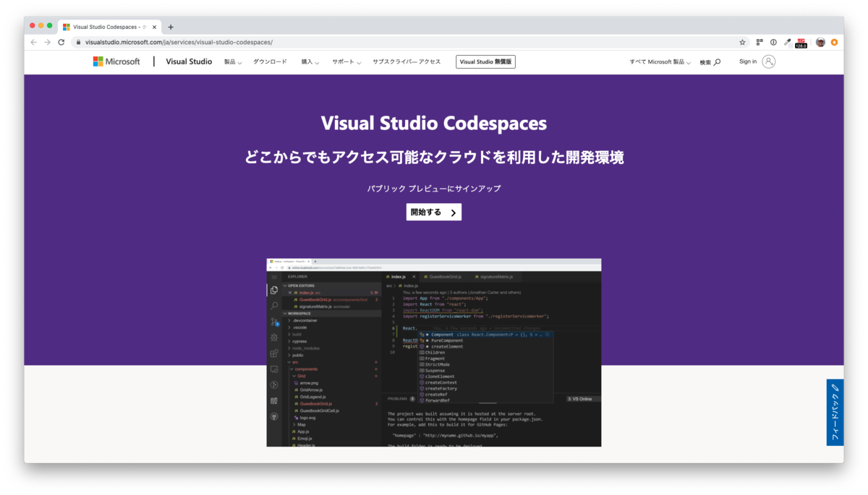Expand the 購入 dropdown
This screenshot has height=495, width=868.
pos(310,62)
